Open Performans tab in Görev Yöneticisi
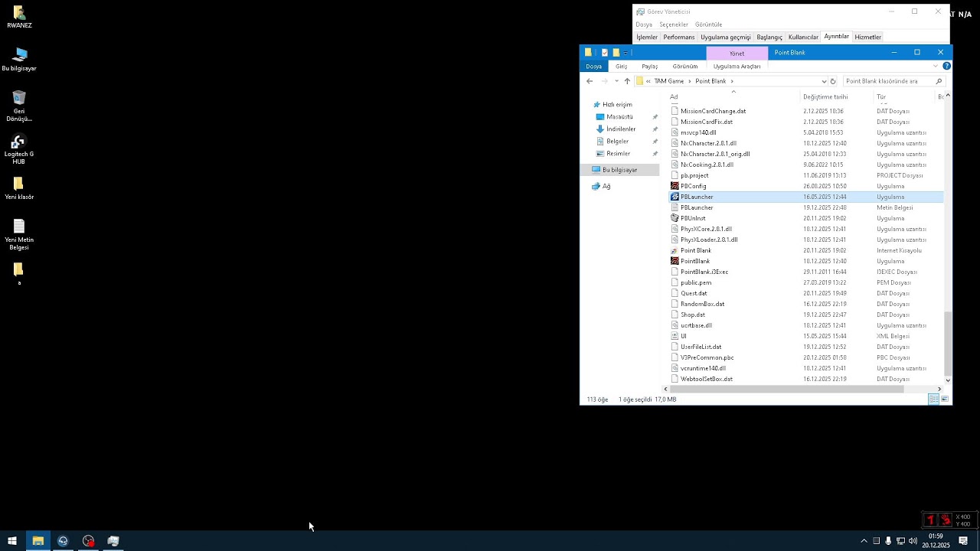This screenshot has height=551, width=980. (x=679, y=37)
